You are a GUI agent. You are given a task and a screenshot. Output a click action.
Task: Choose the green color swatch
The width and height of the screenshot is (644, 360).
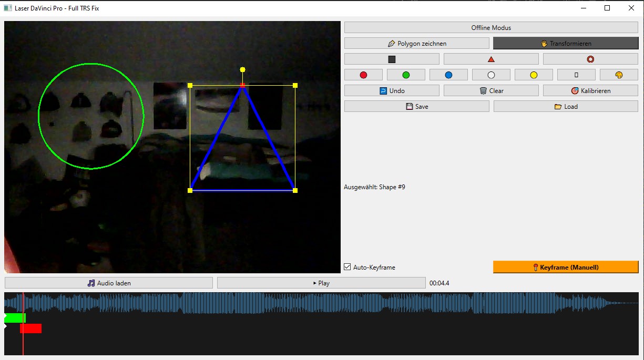coord(406,75)
